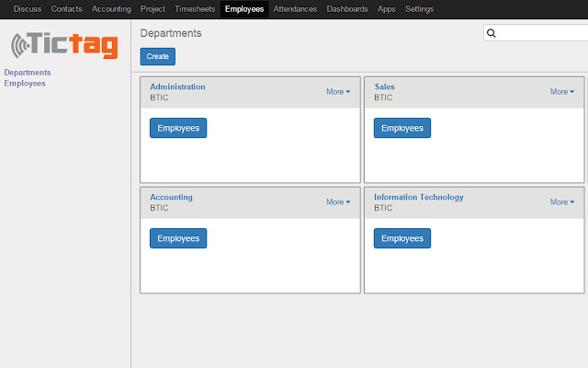Click the Tictag logo
Viewport: 588px width, 368px height.
click(x=64, y=45)
